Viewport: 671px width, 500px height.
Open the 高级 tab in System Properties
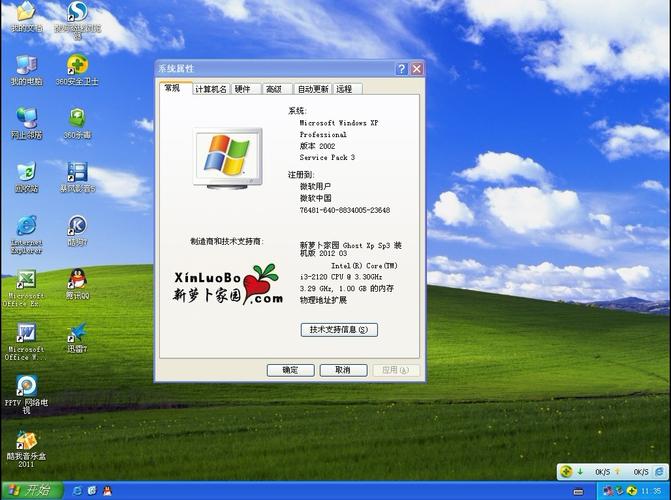pyautogui.click(x=273, y=89)
